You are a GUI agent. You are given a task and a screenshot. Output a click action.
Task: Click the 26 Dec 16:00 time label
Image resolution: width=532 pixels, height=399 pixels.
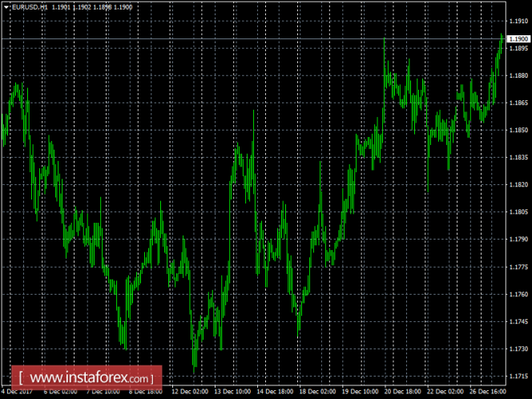click(x=490, y=392)
